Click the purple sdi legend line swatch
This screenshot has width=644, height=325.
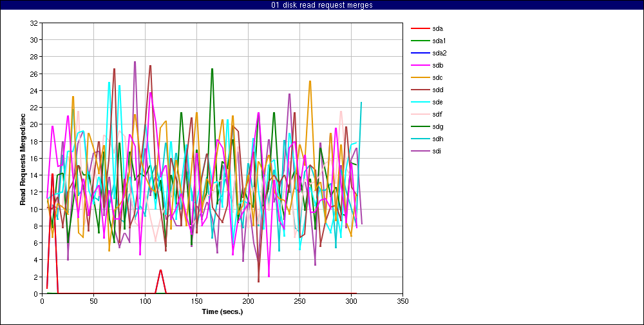[x=419, y=151]
